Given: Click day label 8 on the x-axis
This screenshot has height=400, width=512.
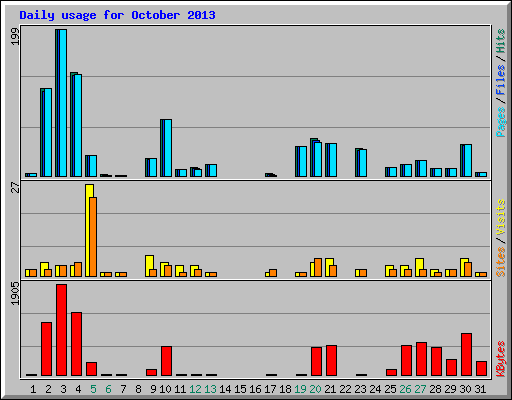Looking at the screenshot, I should [x=138, y=389].
